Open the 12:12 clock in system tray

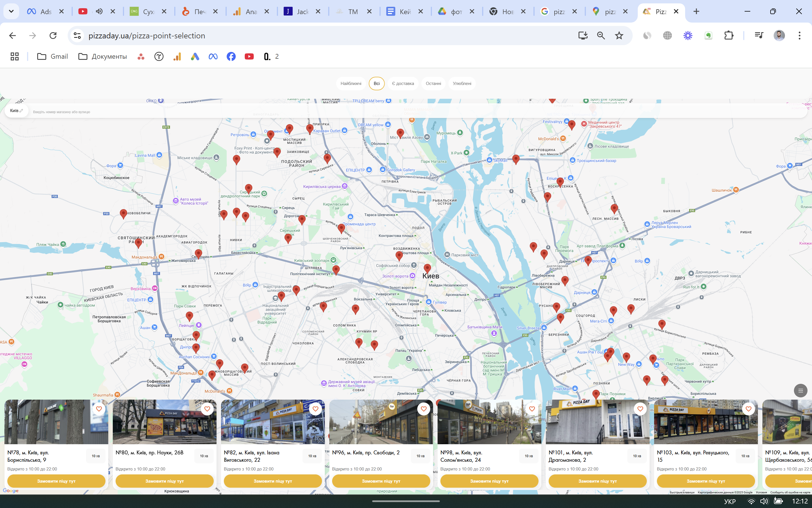(x=800, y=501)
